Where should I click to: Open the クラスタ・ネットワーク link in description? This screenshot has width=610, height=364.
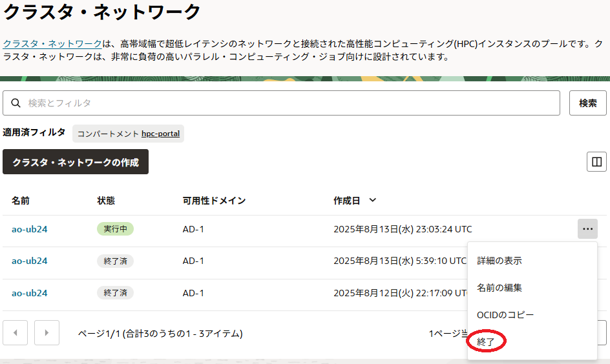pyautogui.click(x=52, y=43)
